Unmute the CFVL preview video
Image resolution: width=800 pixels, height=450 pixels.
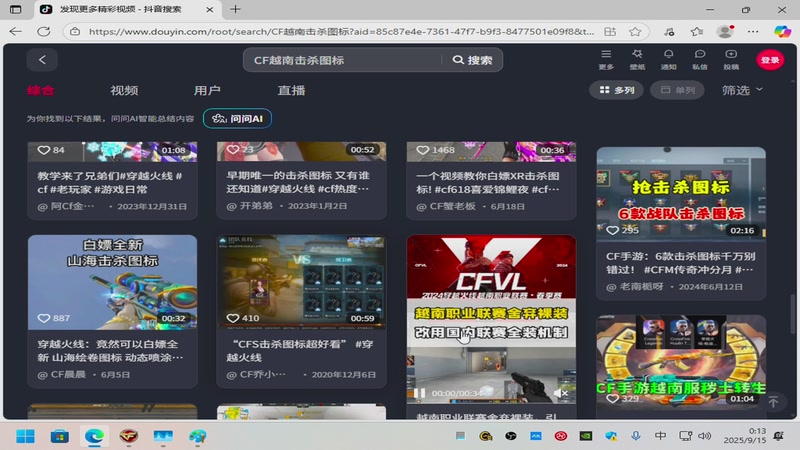pos(561,393)
